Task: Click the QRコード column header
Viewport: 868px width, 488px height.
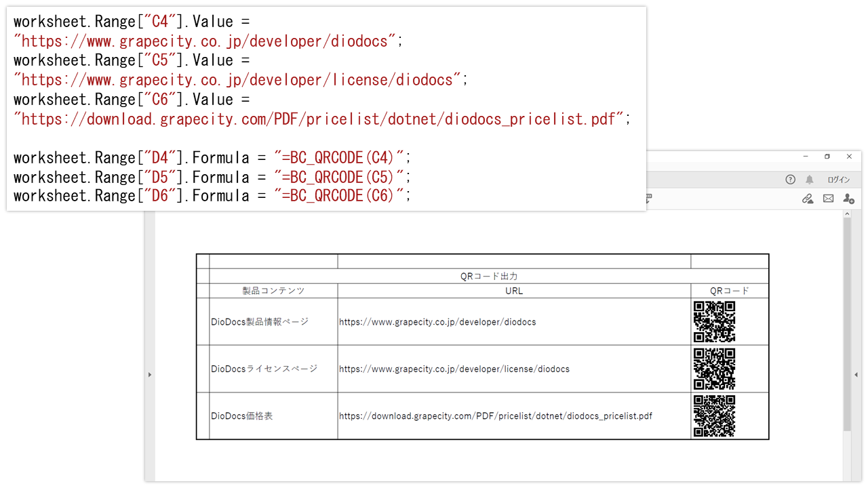Action: (x=730, y=291)
